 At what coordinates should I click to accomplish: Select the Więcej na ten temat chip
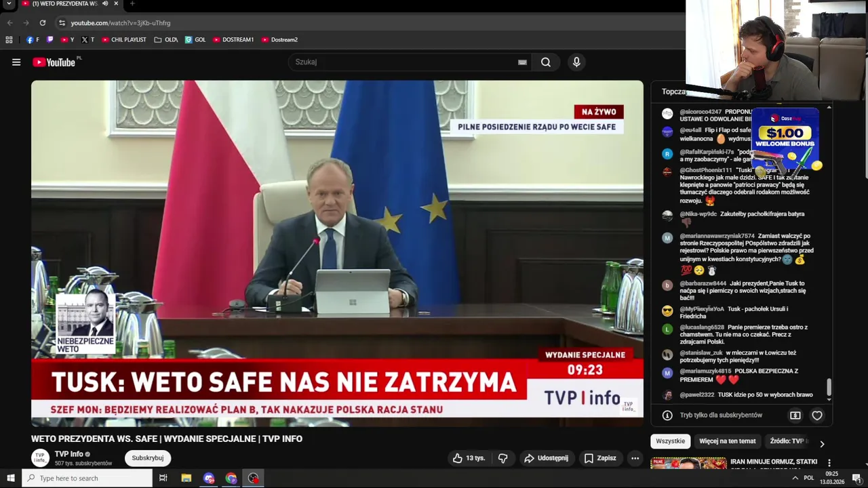pos(728,441)
